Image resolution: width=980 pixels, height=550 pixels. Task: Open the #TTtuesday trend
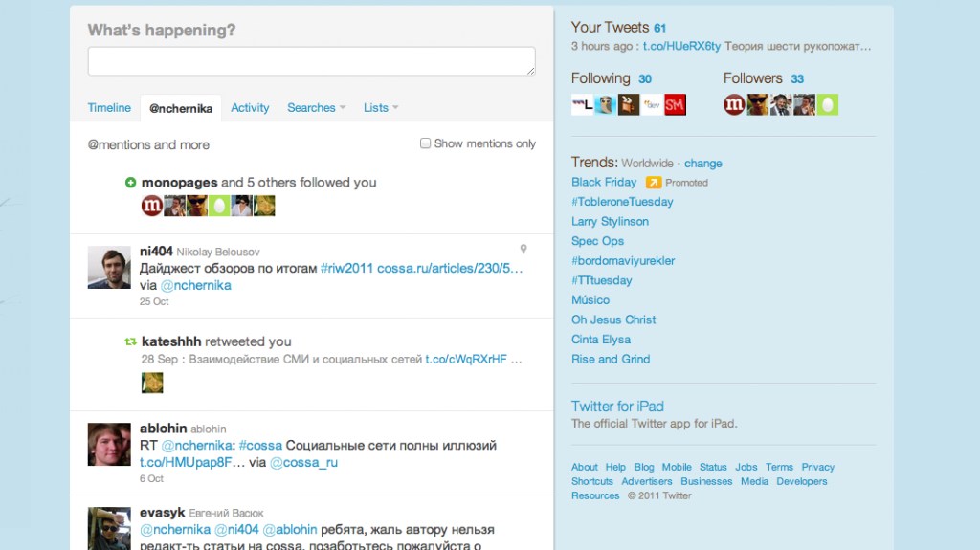click(602, 280)
